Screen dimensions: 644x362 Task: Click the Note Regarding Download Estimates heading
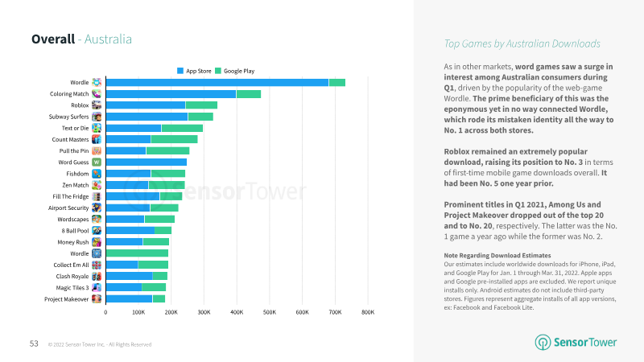497,255
